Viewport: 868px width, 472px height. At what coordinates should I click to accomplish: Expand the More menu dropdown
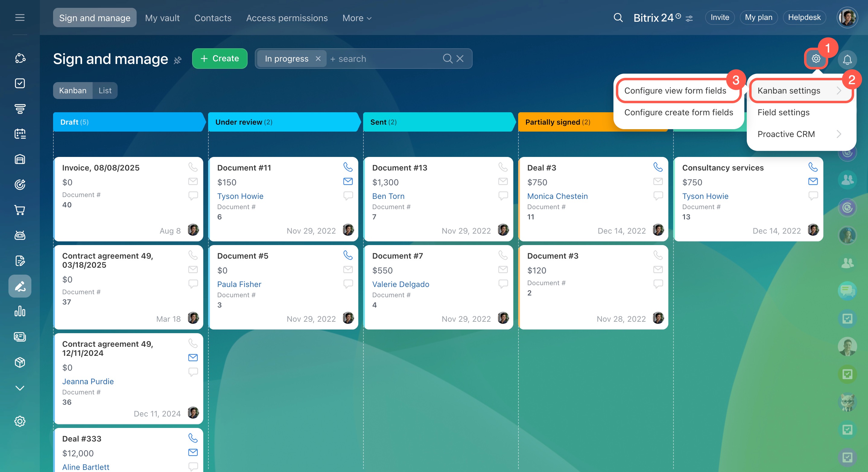tap(357, 18)
